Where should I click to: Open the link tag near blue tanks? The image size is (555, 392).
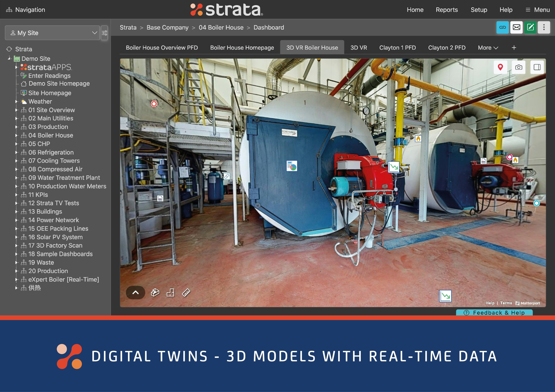[226, 176]
